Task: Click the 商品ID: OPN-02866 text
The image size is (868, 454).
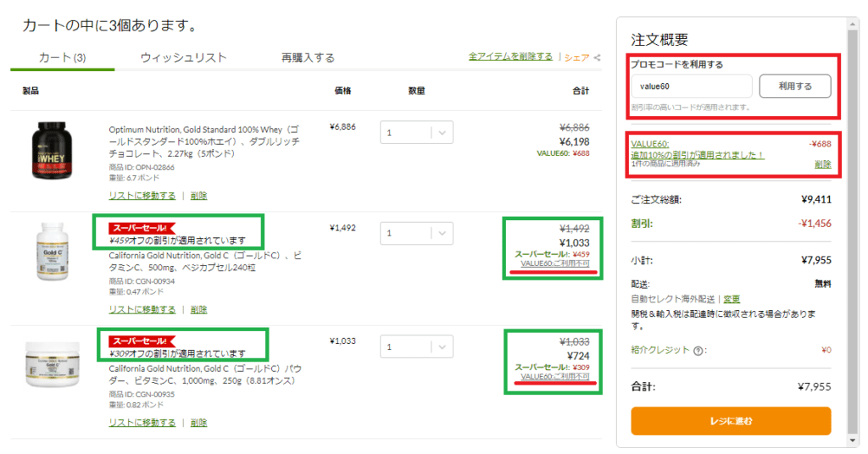Action: tap(142, 167)
